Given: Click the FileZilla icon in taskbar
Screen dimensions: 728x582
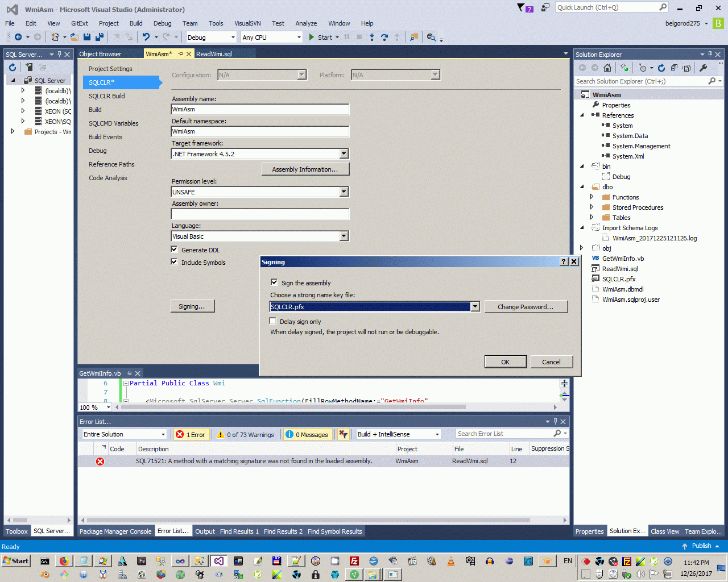Looking at the screenshot, I should click(354, 561).
